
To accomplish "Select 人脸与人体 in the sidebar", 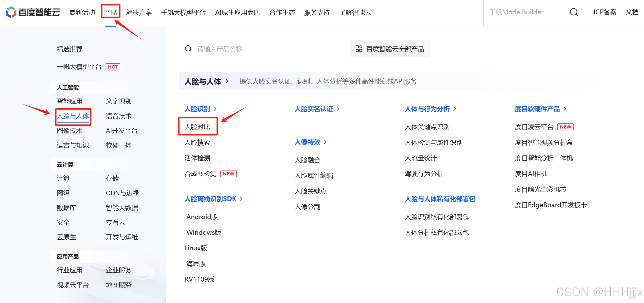I will coord(73,116).
